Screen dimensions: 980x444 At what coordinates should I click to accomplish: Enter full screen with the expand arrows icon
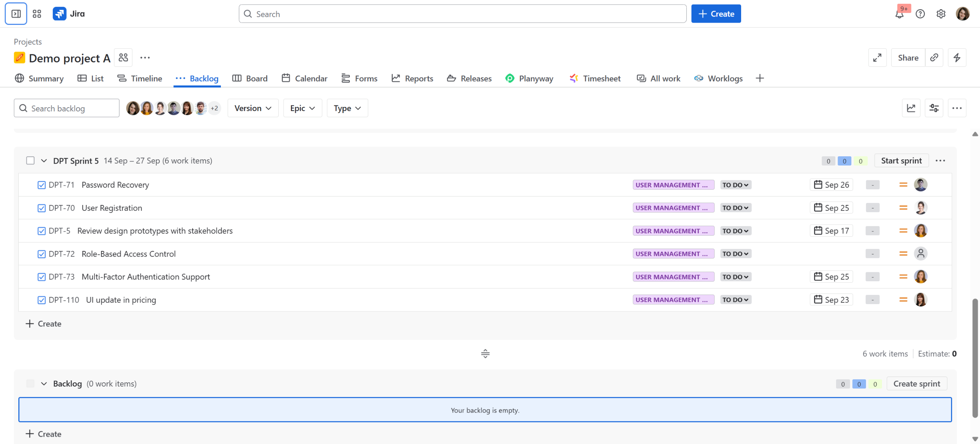pos(877,57)
